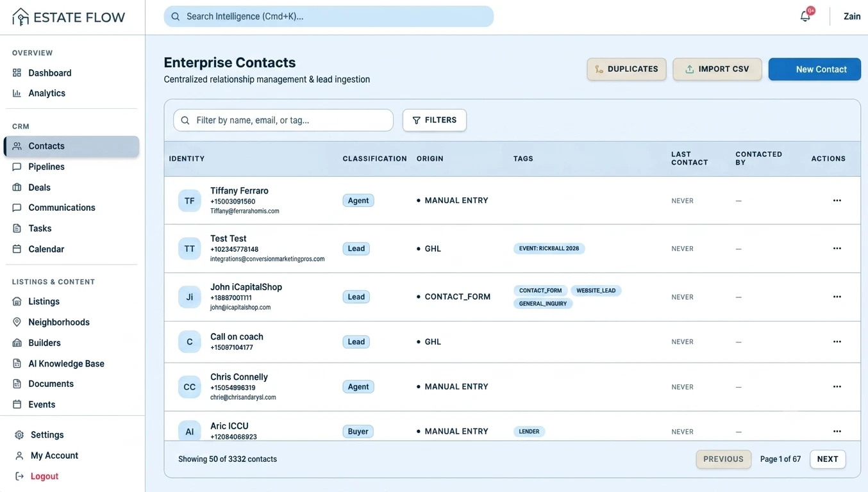The image size is (868, 492).
Task: Open actions menu for Chris Connelly
Action: click(x=837, y=387)
